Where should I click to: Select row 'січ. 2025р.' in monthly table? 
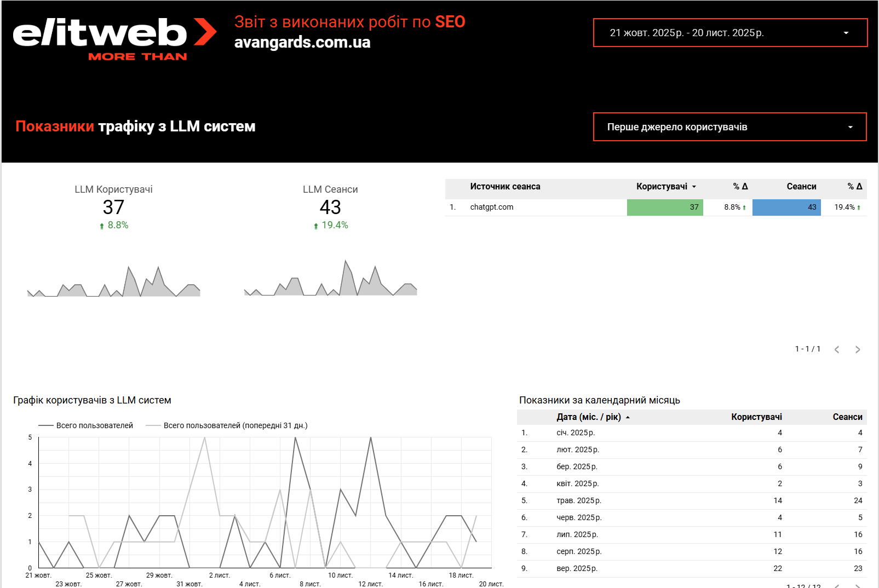[692, 433]
